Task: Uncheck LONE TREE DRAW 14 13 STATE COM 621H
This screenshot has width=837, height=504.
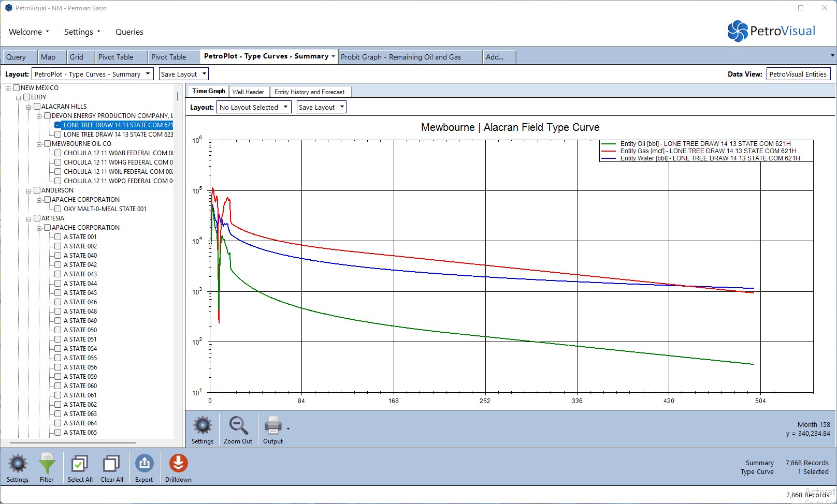Action: click(58, 125)
